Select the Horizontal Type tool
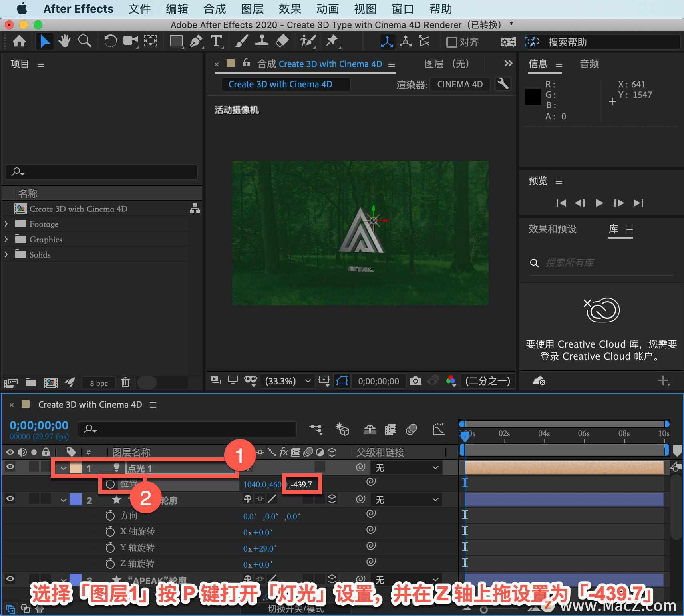This screenshot has width=684, height=616. click(x=216, y=42)
